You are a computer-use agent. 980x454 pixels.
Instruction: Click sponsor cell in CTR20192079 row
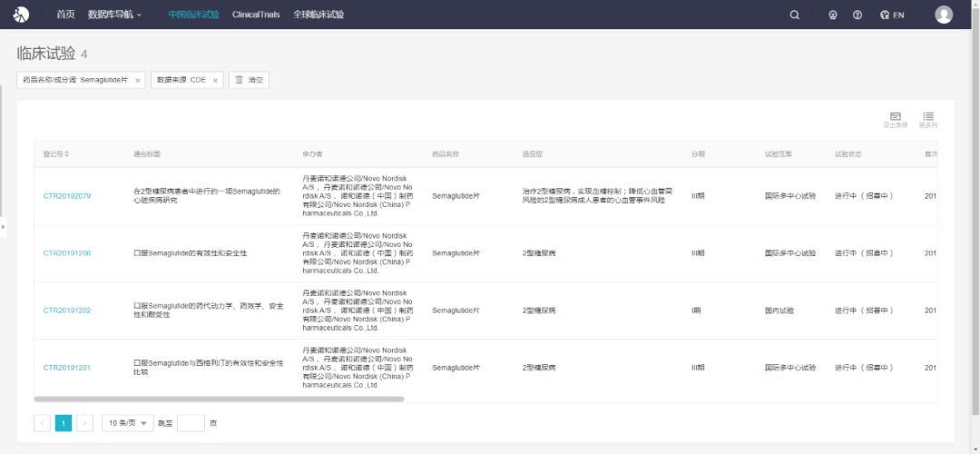click(358, 196)
